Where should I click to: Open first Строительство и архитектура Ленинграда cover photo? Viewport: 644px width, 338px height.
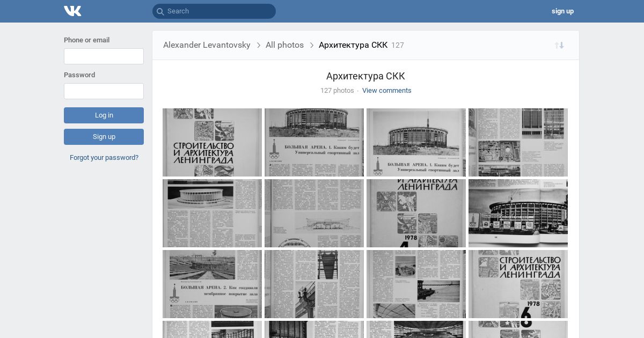pos(212,142)
